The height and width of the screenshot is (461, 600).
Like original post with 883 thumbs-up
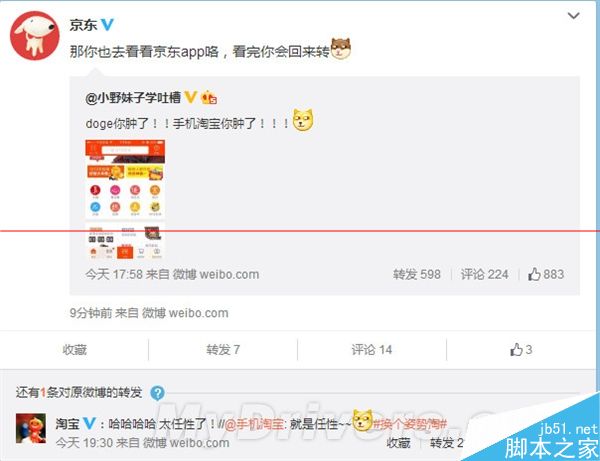546,274
